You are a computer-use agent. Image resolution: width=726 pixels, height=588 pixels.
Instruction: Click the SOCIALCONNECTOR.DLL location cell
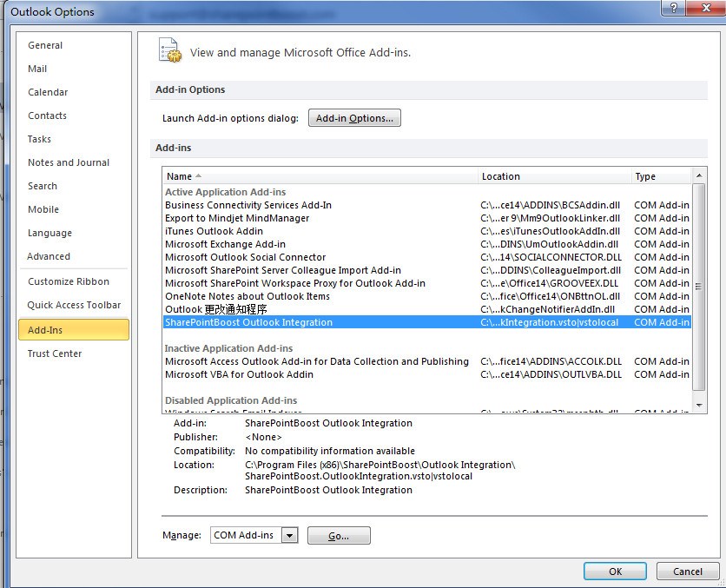coord(551,257)
